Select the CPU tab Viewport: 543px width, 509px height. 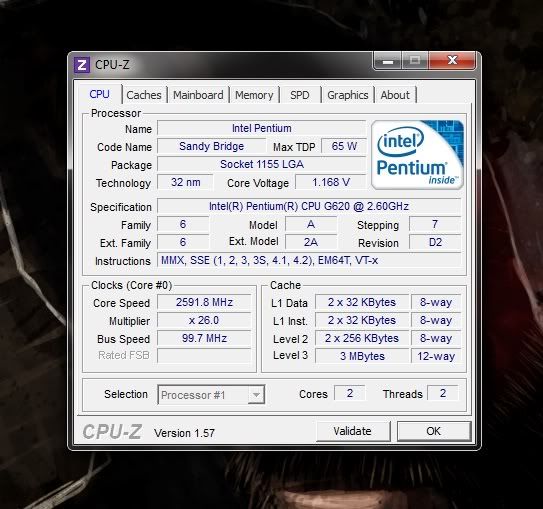[99, 94]
